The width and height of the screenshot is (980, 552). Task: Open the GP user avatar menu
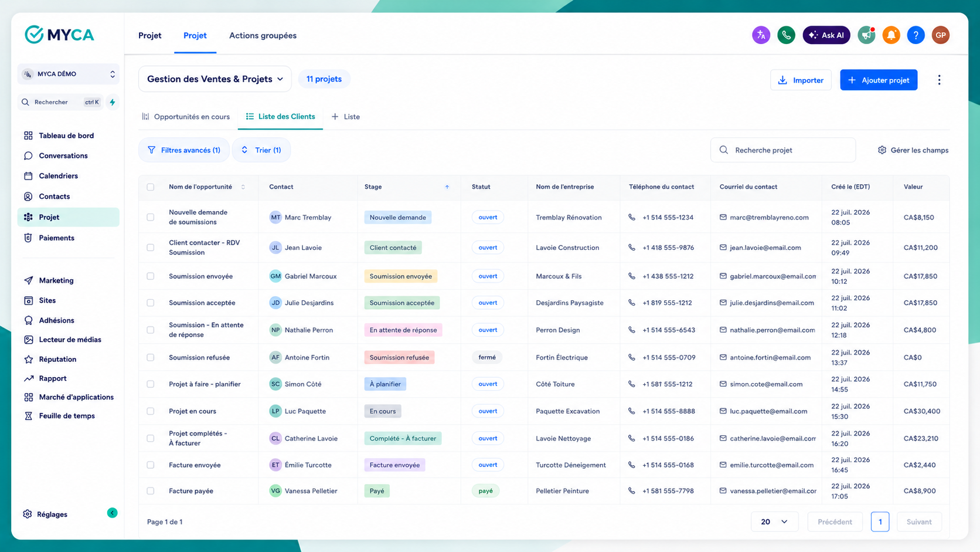[941, 35]
